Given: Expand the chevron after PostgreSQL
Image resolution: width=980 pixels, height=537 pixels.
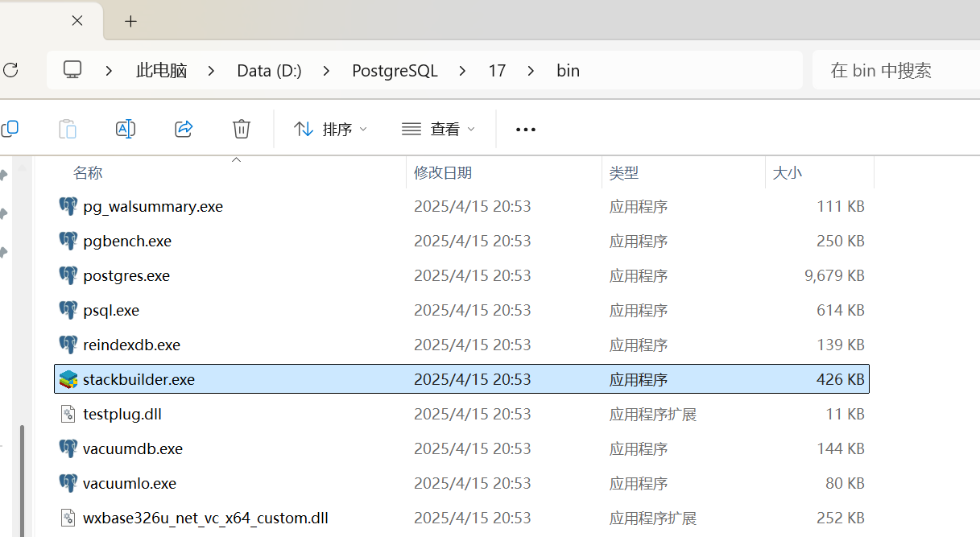Looking at the screenshot, I should (x=462, y=71).
